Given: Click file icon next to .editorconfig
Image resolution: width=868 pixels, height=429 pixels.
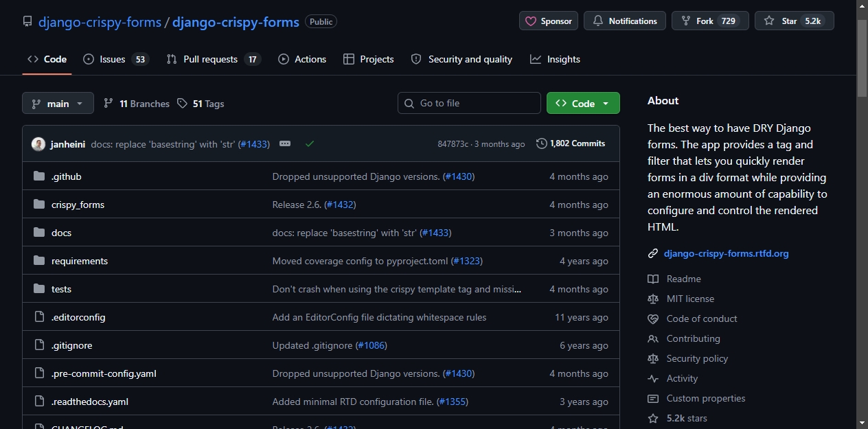Looking at the screenshot, I should pos(39,317).
